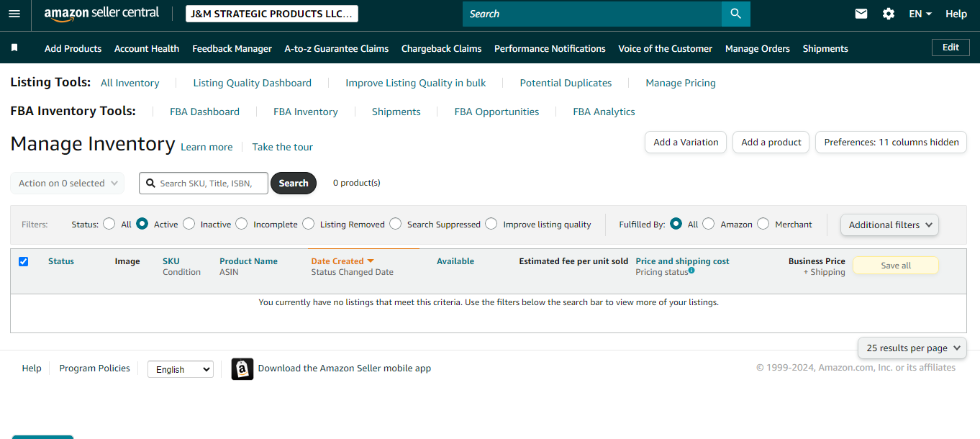Open Listing Quality Dashboard
Screen dimensions: 980x439
pos(252,83)
